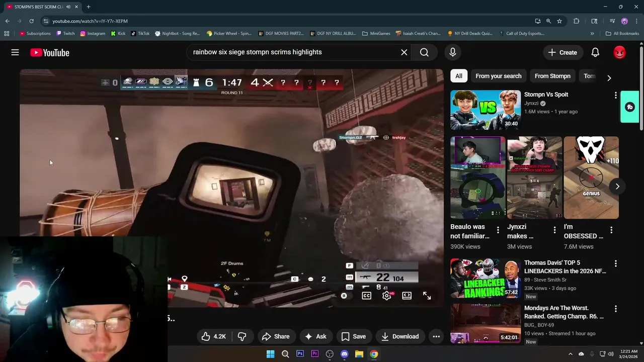Open the Twitch bookmark
The width and height of the screenshot is (644, 362).
click(65, 33)
